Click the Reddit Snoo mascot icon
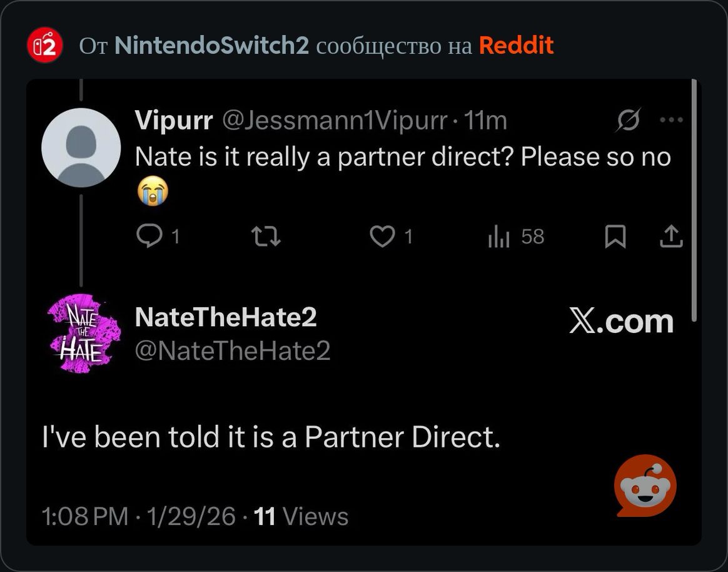Image resolution: width=728 pixels, height=572 pixels. 645,486
